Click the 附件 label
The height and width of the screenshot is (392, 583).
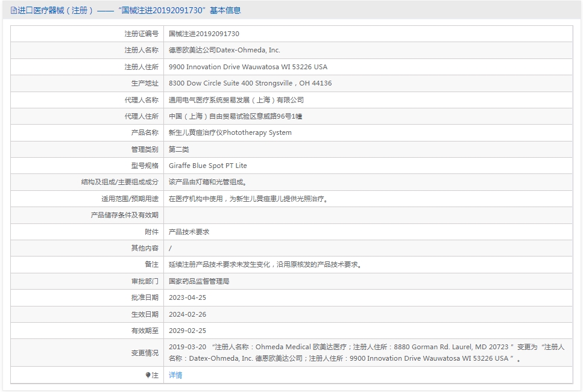click(151, 232)
